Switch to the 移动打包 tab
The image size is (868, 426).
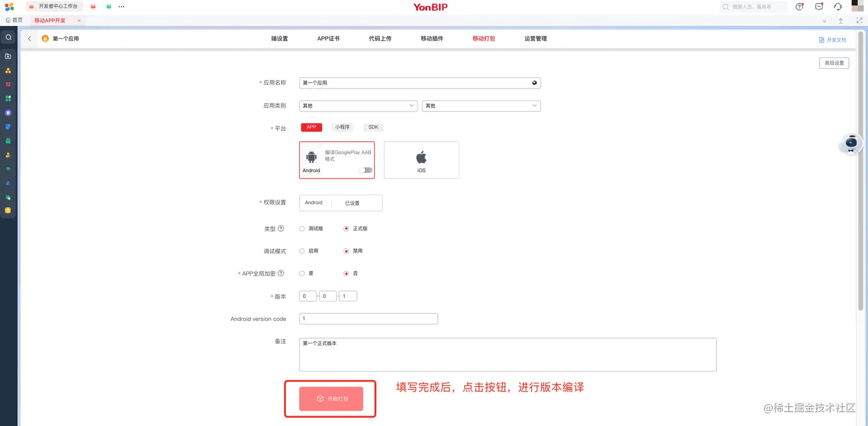[483, 38]
